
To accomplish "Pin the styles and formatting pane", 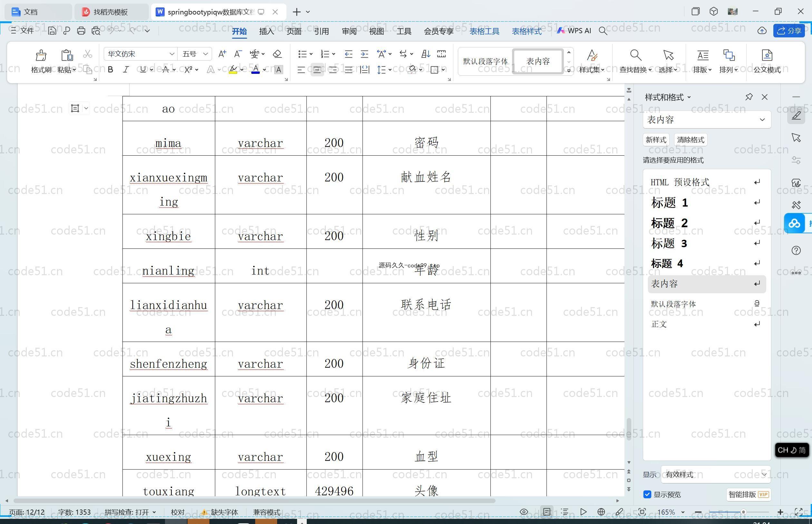I will (x=749, y=97).
